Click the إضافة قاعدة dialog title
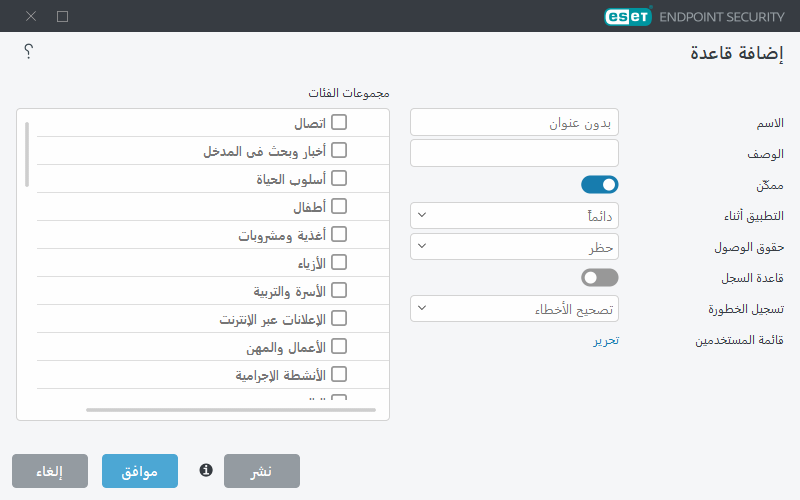 (737, 53)
